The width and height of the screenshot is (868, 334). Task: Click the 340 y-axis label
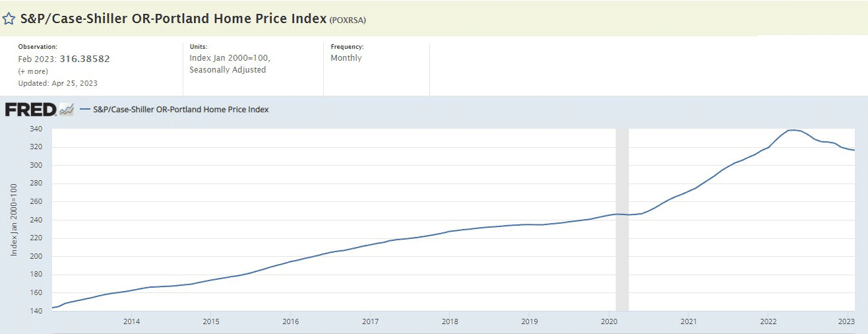37,129
